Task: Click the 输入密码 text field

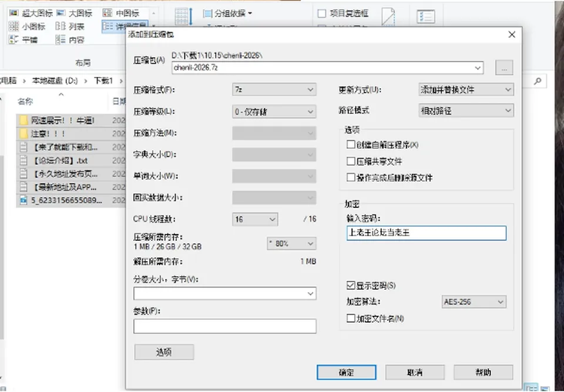Action: [x=427, y=233]
